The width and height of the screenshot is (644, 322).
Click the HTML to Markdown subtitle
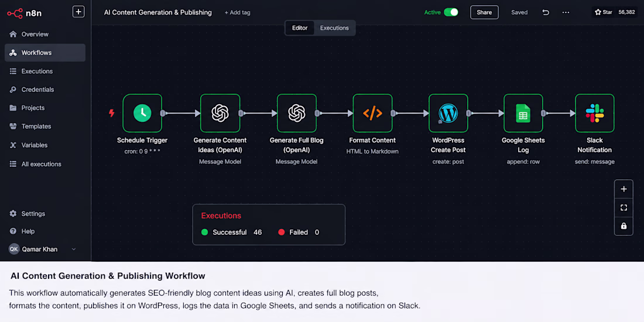[372, 151]
